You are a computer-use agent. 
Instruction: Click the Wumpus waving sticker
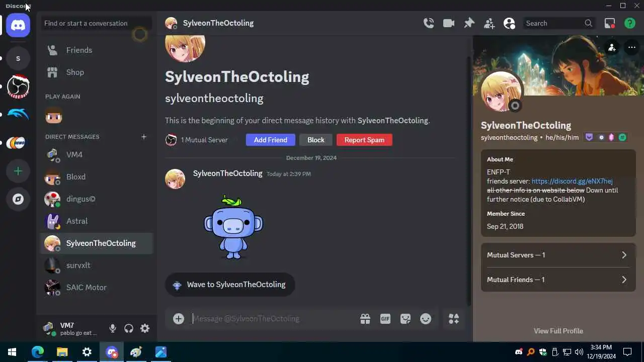pos(233,227)
